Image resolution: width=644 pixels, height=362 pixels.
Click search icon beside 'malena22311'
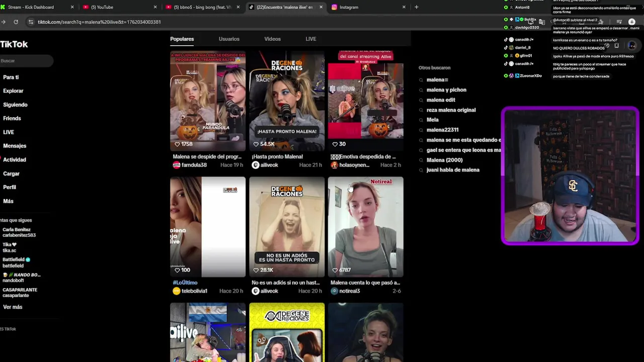click(x=421, y=130)
